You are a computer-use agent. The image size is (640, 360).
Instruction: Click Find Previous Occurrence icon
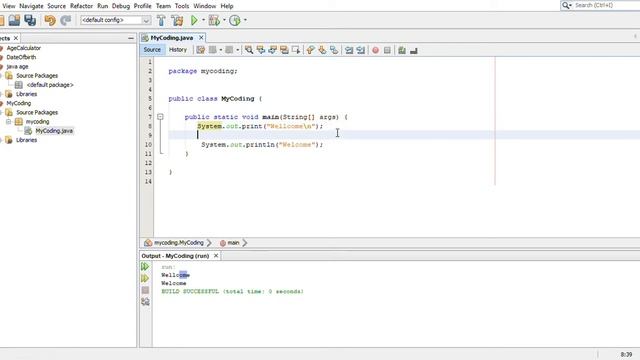point(261,50)
